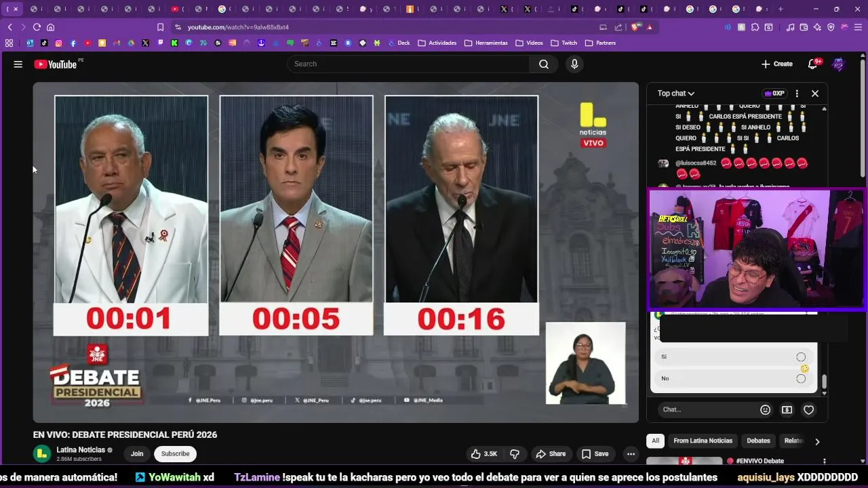Open the Facebook bookmark icon
Image resolution: width=868 pixels, height=488 pixels.
pos(73,43)
